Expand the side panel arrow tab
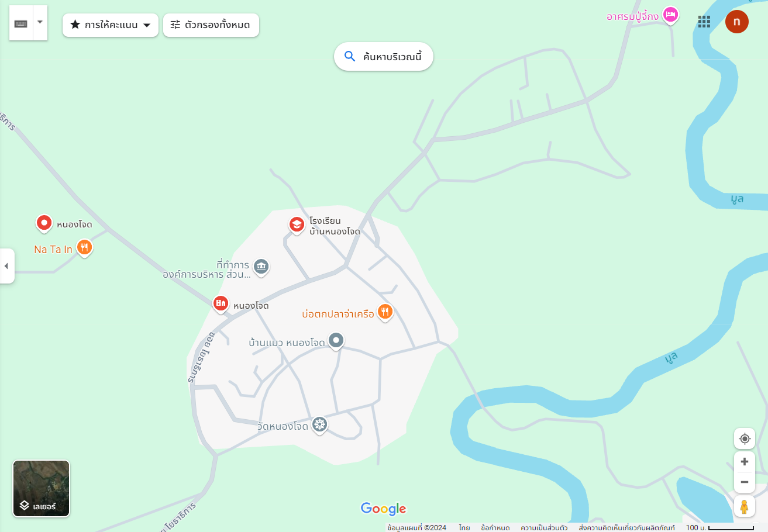Image resolution: width=768 pixels, height=532 pixels. (x=6, y=266)
